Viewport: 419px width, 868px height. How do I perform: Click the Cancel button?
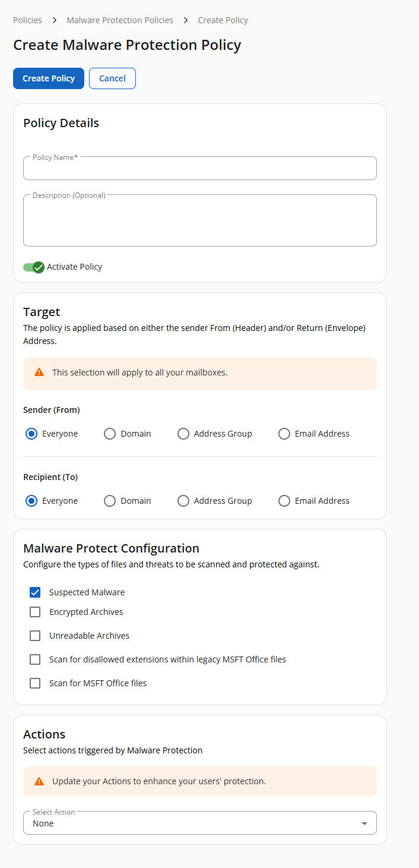tap(112, 78)
